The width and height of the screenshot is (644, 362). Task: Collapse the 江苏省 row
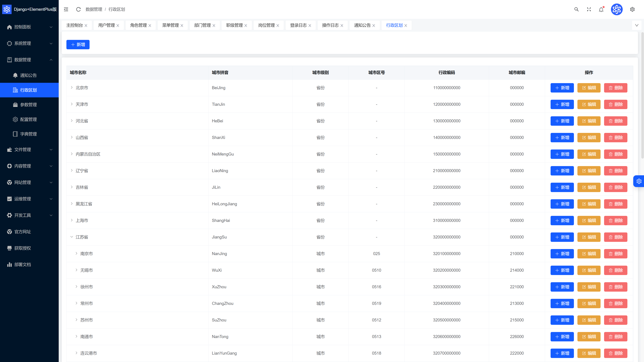click(72, 237)
